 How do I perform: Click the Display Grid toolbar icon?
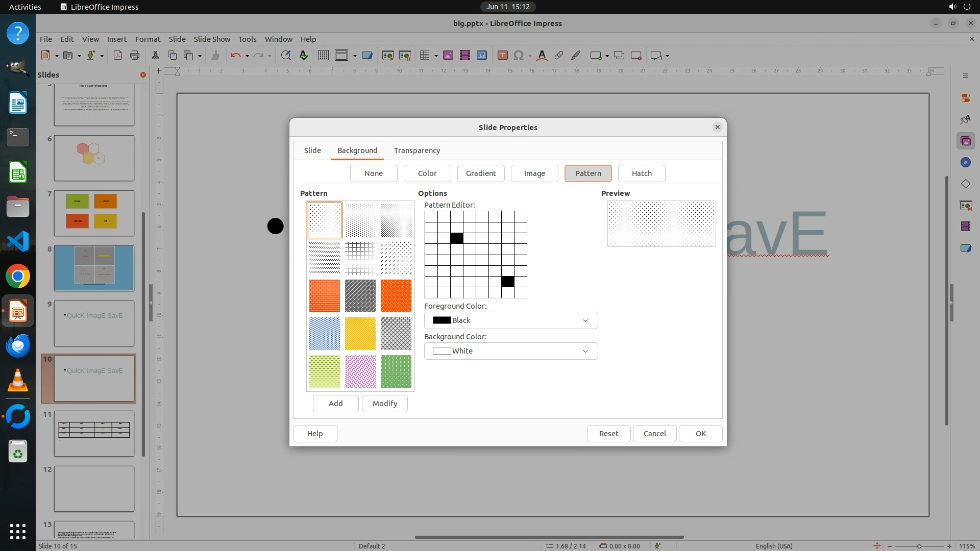click(323, 56)
